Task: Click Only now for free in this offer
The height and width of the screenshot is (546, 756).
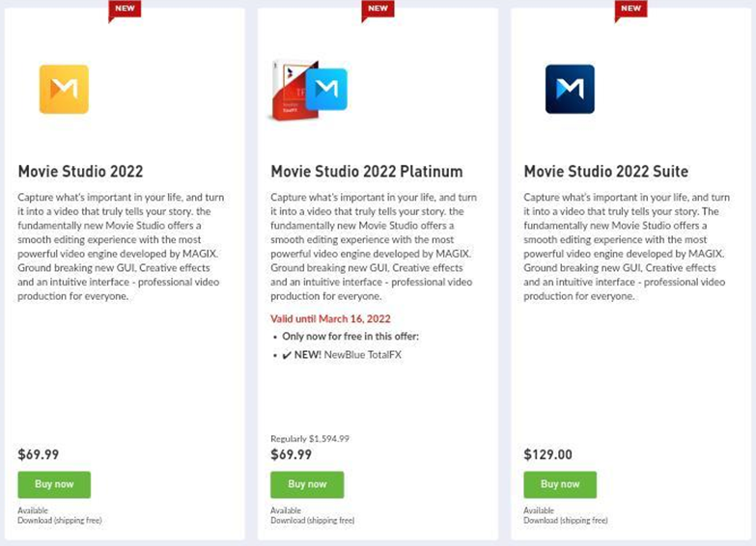Action: [x=350, y=337]
